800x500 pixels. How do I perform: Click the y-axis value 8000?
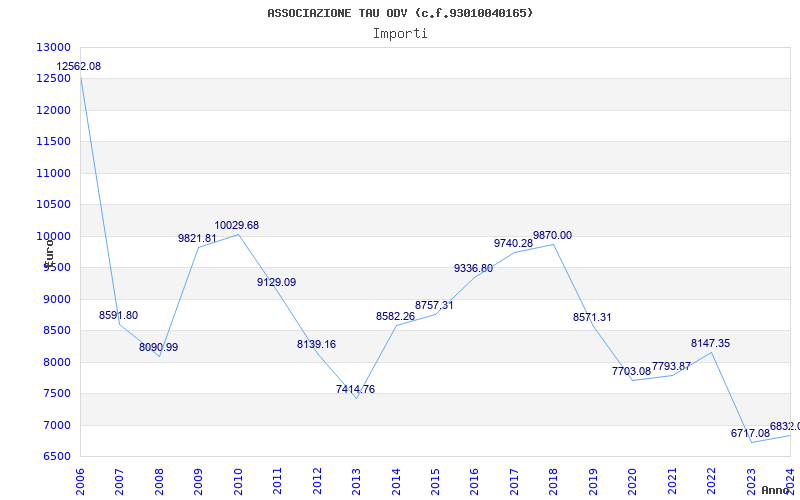click(x=56, y=362)
